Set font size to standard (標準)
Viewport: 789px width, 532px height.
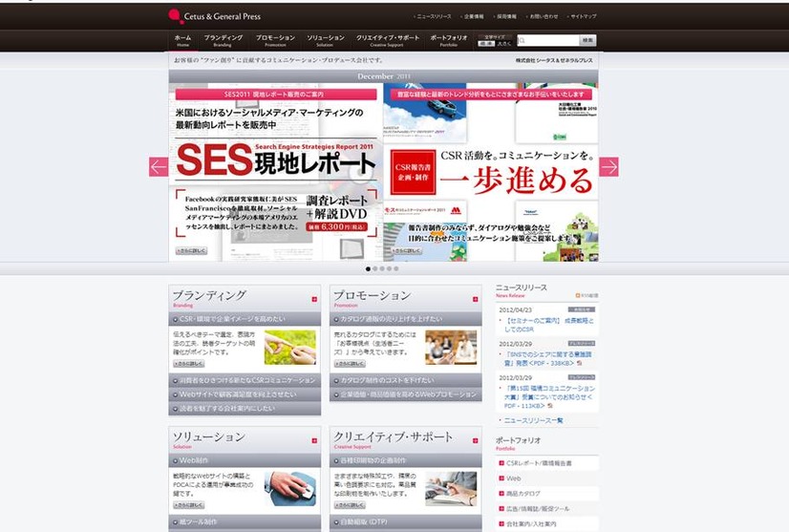pos(486,44)
